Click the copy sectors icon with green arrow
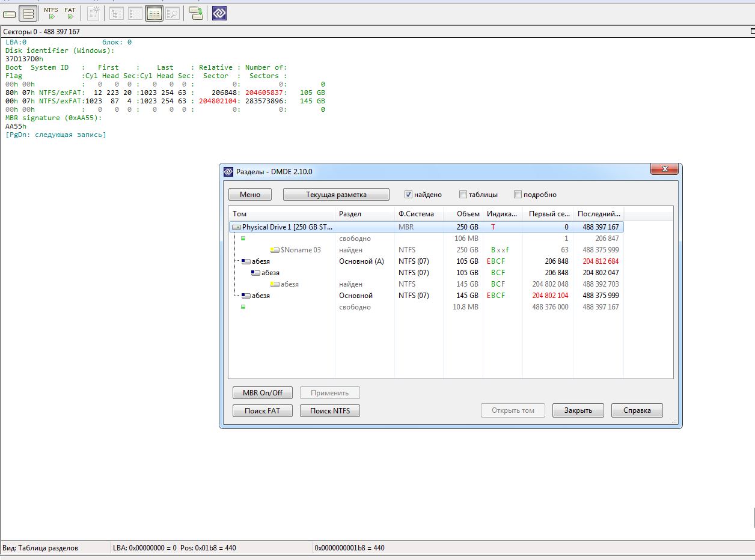Viewport: 755px width, 560px height. pyautogui.click(x=196, y=13)
